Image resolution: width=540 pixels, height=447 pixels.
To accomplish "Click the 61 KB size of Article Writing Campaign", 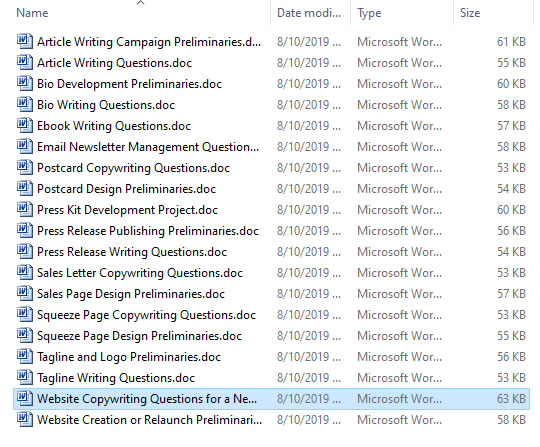I will (511, 42).
